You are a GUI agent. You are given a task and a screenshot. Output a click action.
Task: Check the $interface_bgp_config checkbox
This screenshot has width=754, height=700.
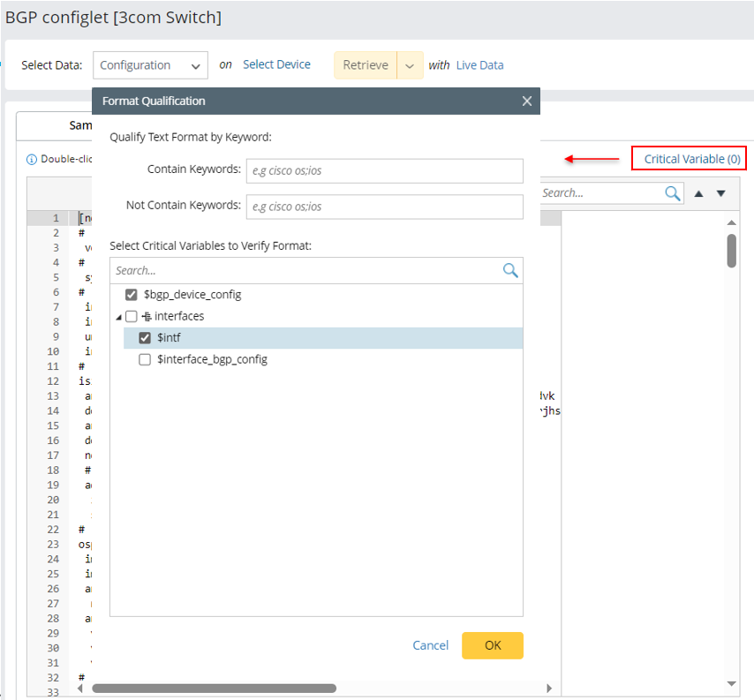coord(145,360)
